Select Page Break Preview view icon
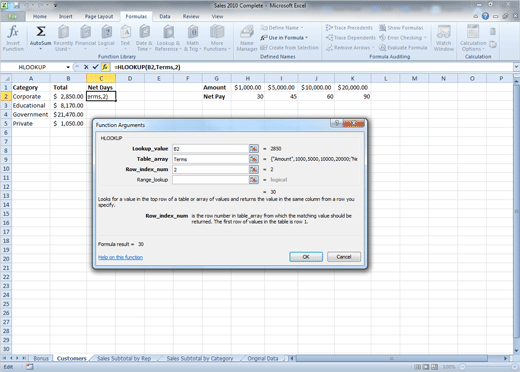Screen dimensions: 520x372 [434, 367]
